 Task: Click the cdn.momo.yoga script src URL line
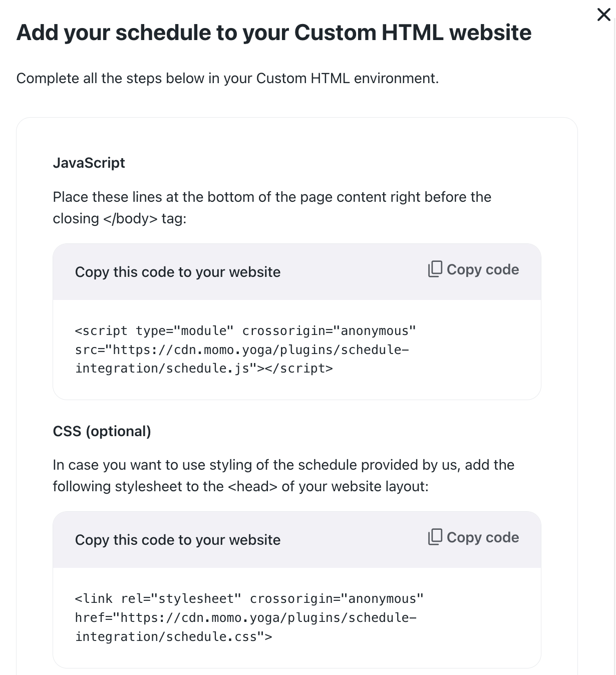242,350
